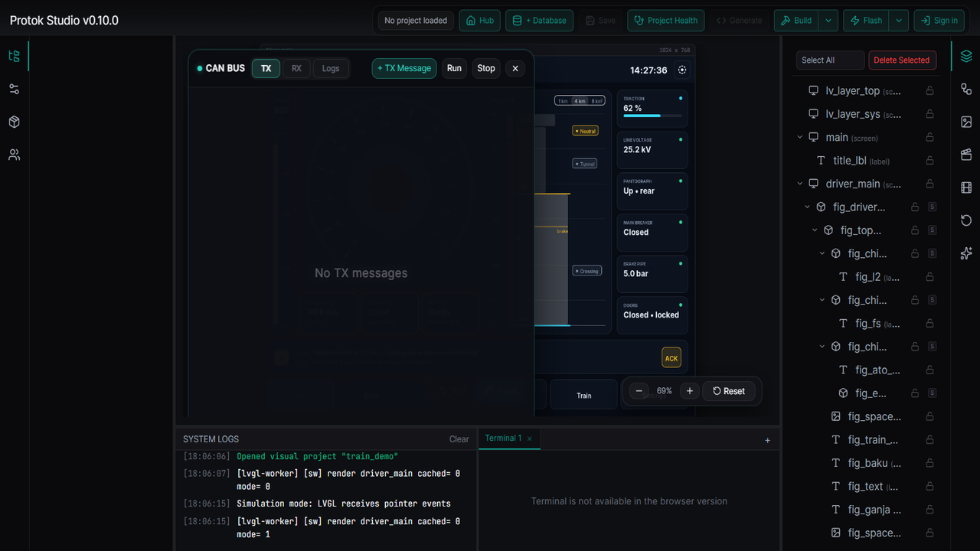Collapse the fig_top tree node
This screenshot has width=980, height=551.
click(815, 230)
